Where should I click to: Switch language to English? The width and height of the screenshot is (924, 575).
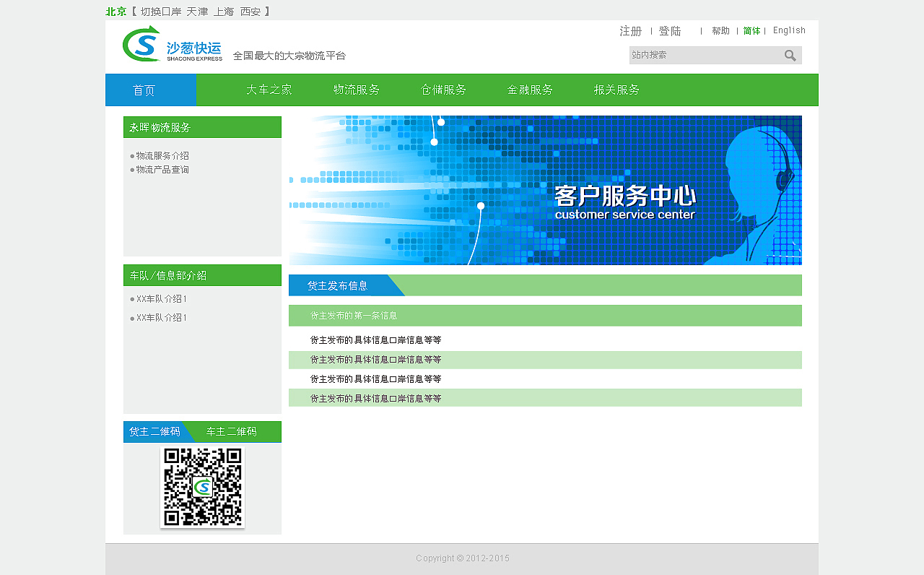tap(789, 30)
